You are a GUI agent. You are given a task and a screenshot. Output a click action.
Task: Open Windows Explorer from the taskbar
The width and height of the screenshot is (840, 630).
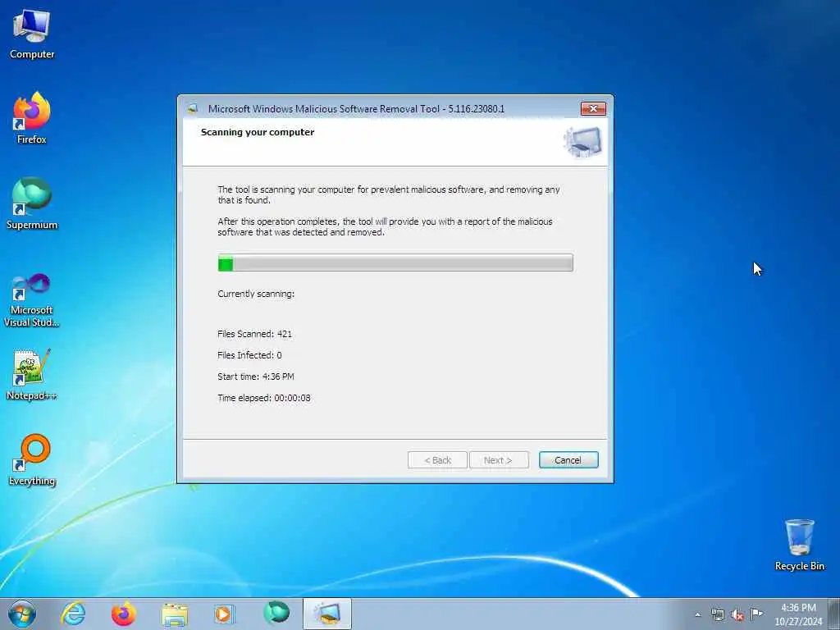pyautogui.click(x=175, y=614)
